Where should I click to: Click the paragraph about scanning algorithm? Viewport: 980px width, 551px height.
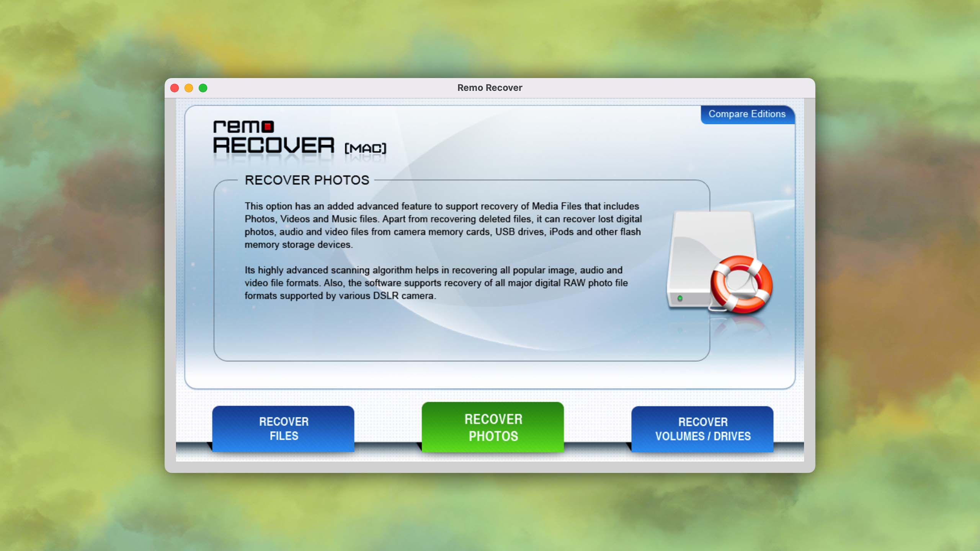[x=436, y=283]
